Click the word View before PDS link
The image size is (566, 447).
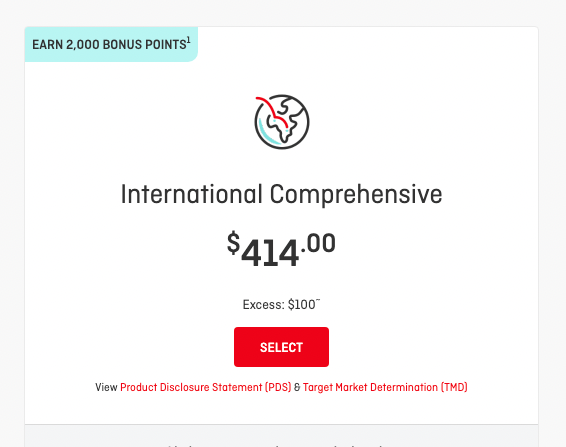[106, 387]
